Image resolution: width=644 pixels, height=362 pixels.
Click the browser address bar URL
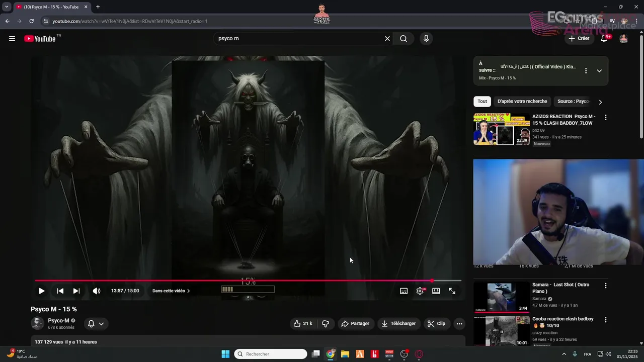[x=130, y=21]
